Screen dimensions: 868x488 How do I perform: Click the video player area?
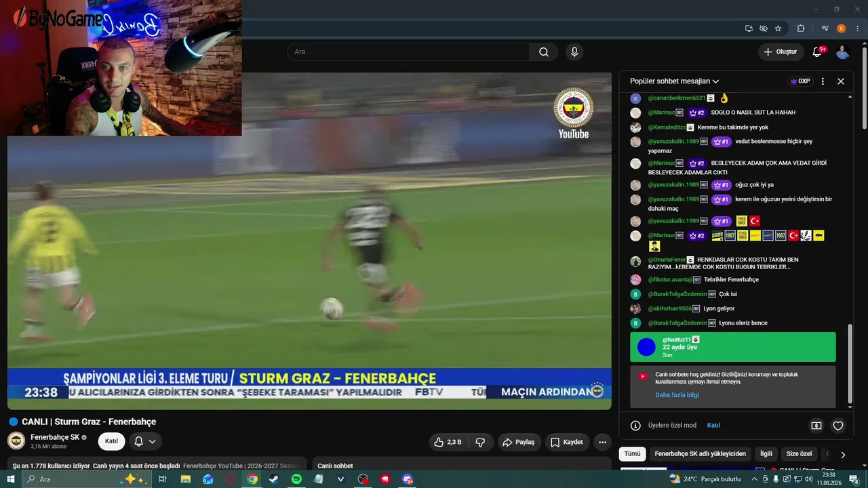point(309,241)
